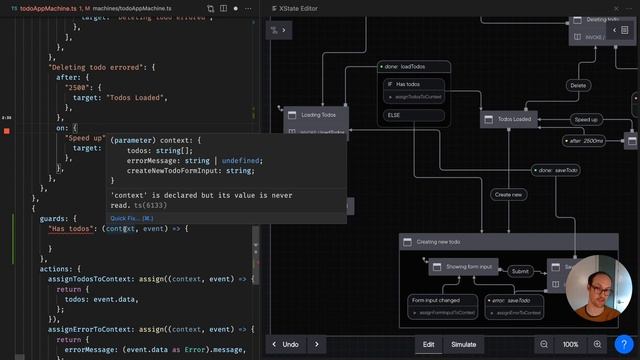The width and height of the screenshot is (640, 360).
Task: Click the compare changes icon in editor toolbar
Action: pyautogui.click(x=210, y=9)
